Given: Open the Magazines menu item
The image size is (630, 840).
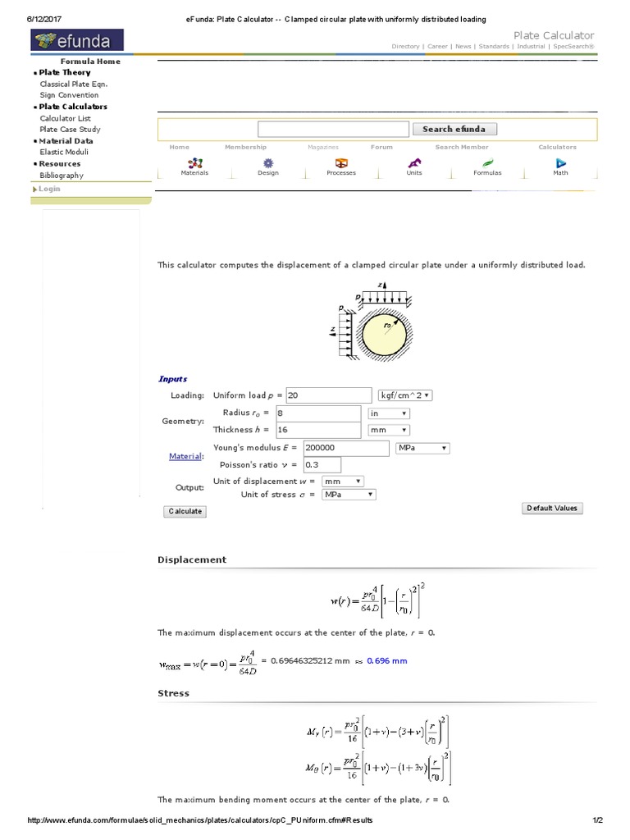Looking at the screenshot, I should (323, 148).
